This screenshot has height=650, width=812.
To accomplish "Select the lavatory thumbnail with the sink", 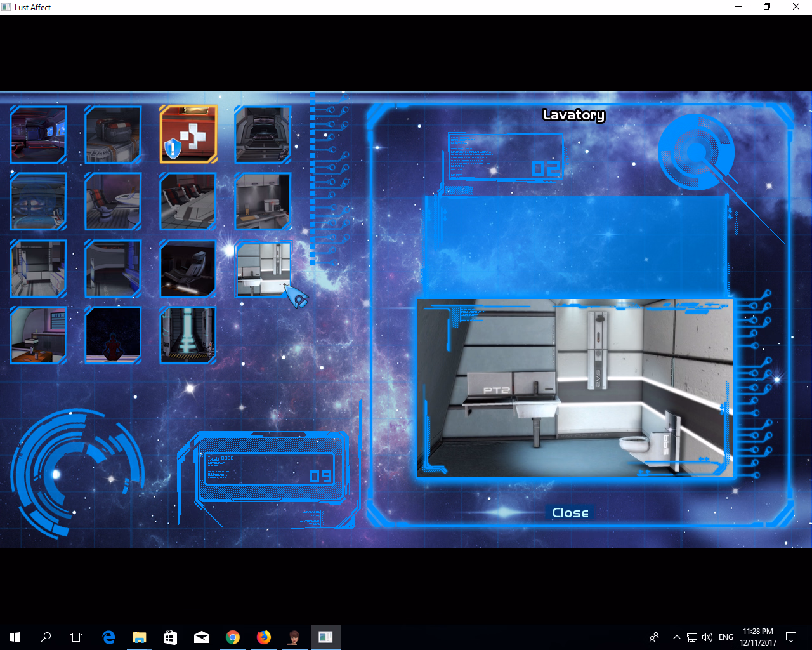I will click(x=263, y=269).
